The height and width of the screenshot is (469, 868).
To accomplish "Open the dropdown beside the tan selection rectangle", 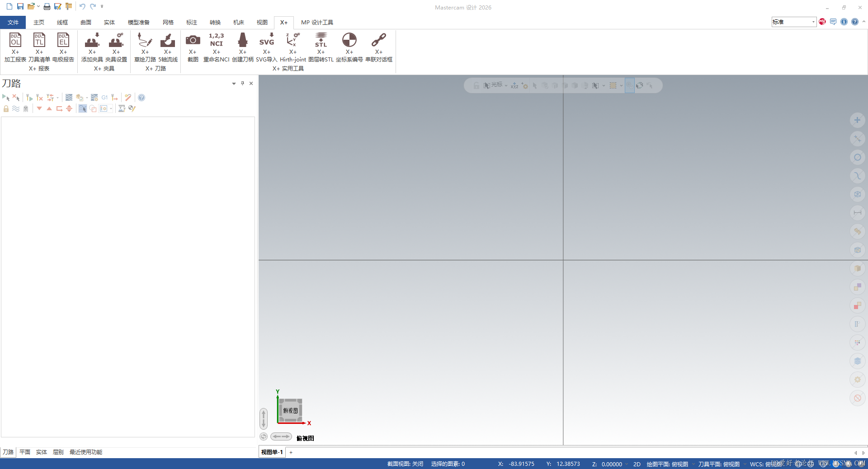I will point(621,85).
